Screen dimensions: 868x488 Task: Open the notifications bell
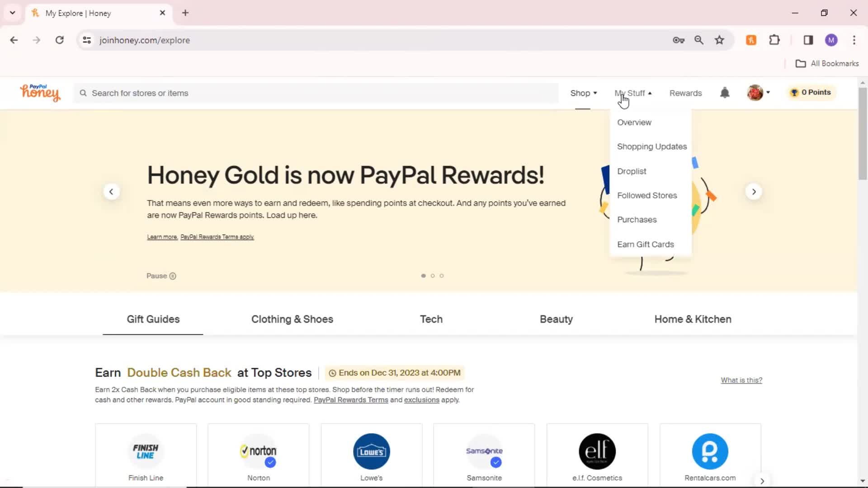(x=725, y=93)
